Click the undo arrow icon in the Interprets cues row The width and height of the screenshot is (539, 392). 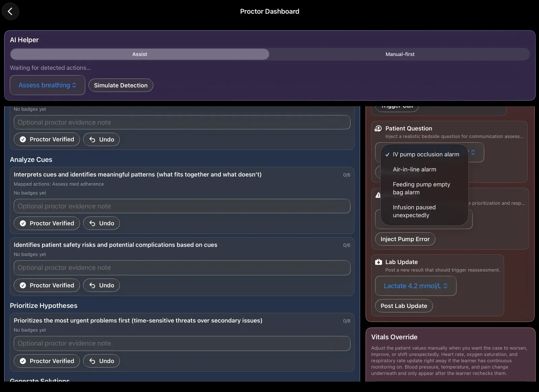pyautogui.click(x=92, y=223)
